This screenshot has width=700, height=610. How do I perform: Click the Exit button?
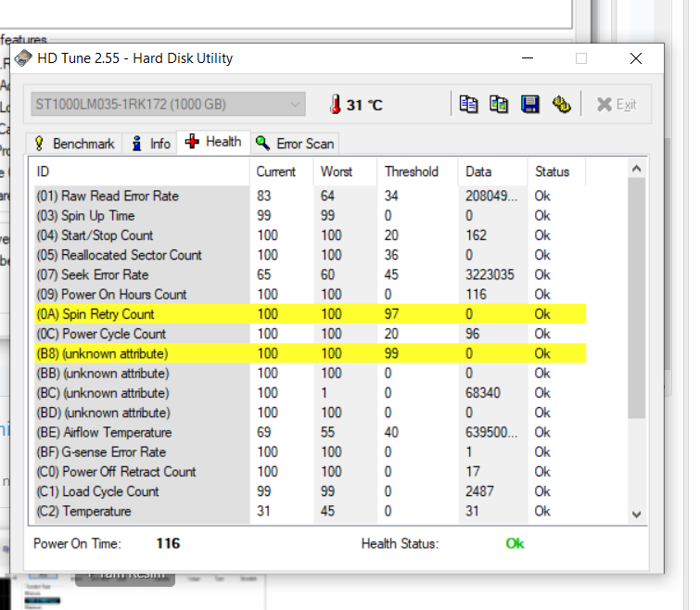pyautogui.click(x=617, y=105)
